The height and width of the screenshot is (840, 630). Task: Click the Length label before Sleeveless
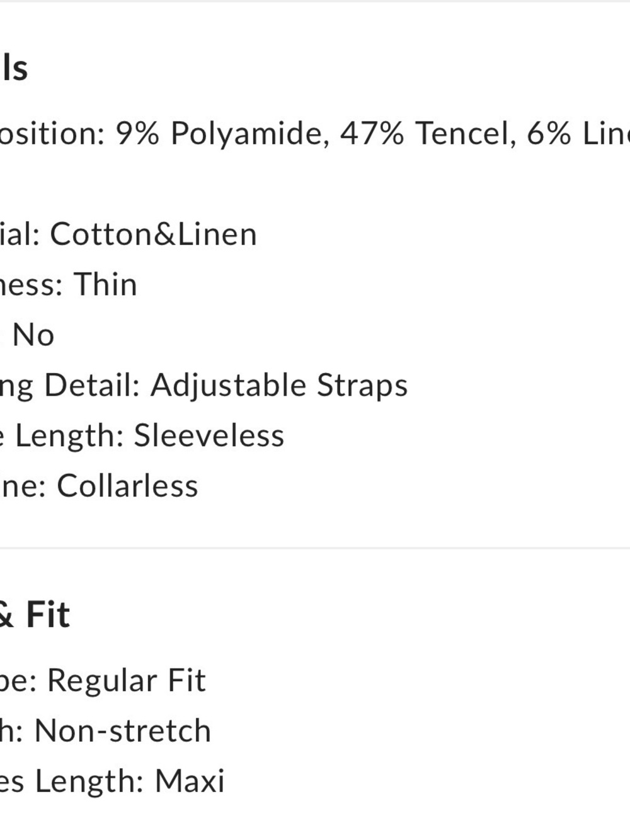(69, 436)
